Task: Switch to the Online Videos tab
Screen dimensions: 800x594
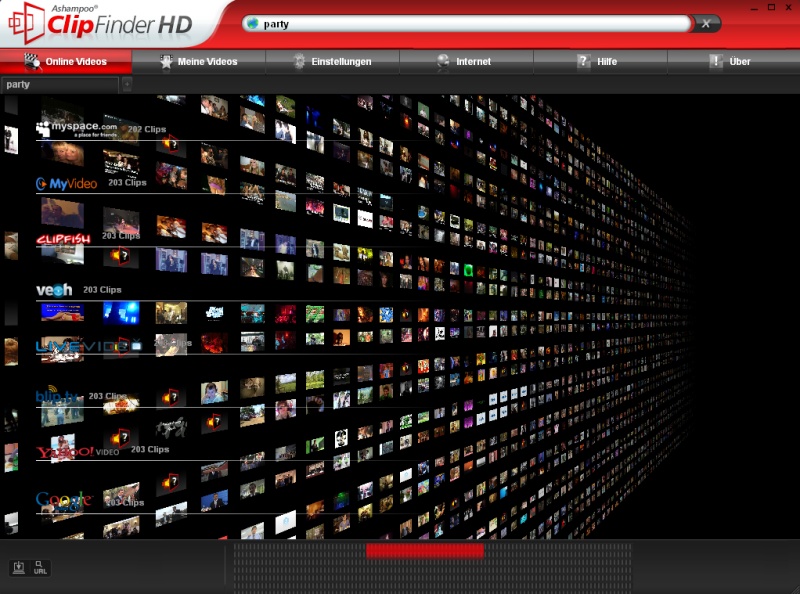Action: coord(67,62)
